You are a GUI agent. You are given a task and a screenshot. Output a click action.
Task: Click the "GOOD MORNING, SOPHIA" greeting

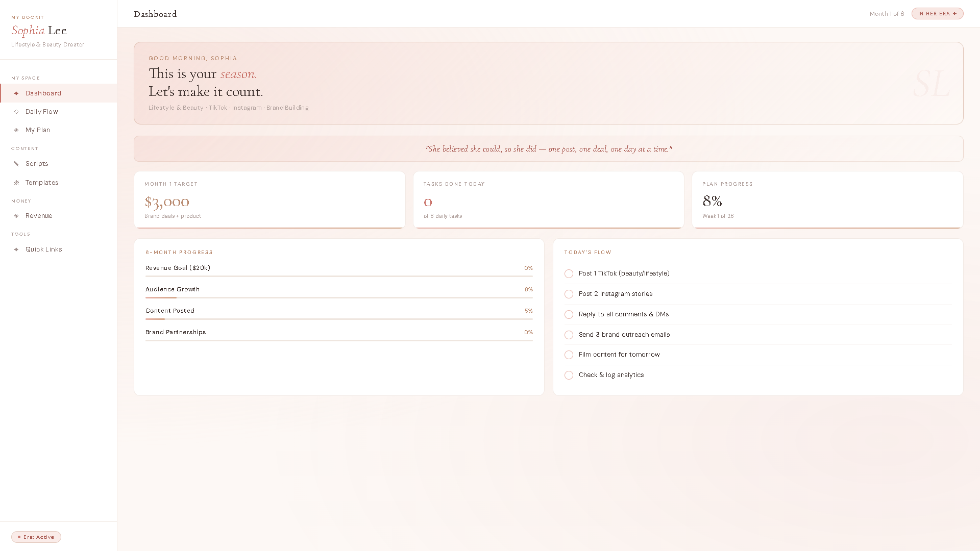(193, 59)
